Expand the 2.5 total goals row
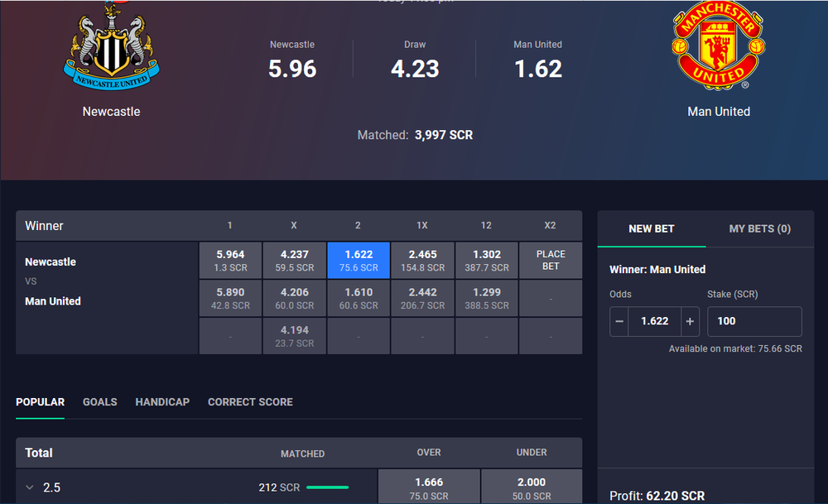Image resolution: width=828 pixels, height=504 pixels. pos(30,487)
